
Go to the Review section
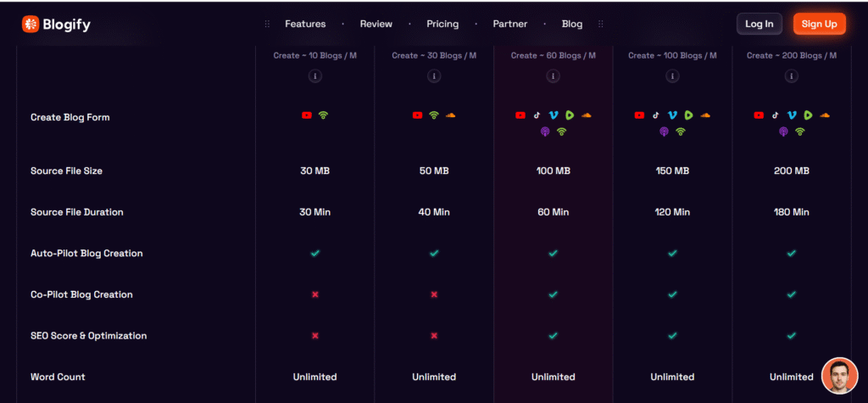[x=376, y=24]
